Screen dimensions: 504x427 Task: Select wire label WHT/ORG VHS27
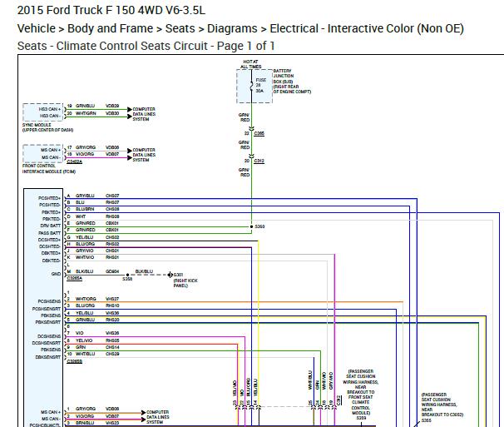97,299
